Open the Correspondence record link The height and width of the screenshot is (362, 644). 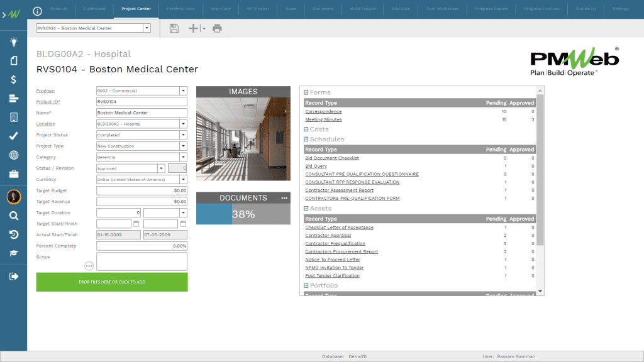click(323, 111)
